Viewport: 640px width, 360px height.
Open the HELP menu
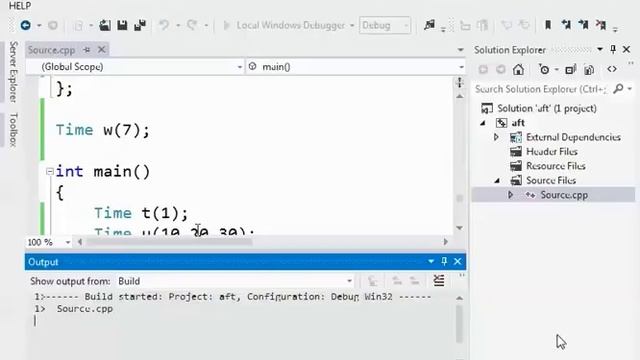(x=20, y=6)
